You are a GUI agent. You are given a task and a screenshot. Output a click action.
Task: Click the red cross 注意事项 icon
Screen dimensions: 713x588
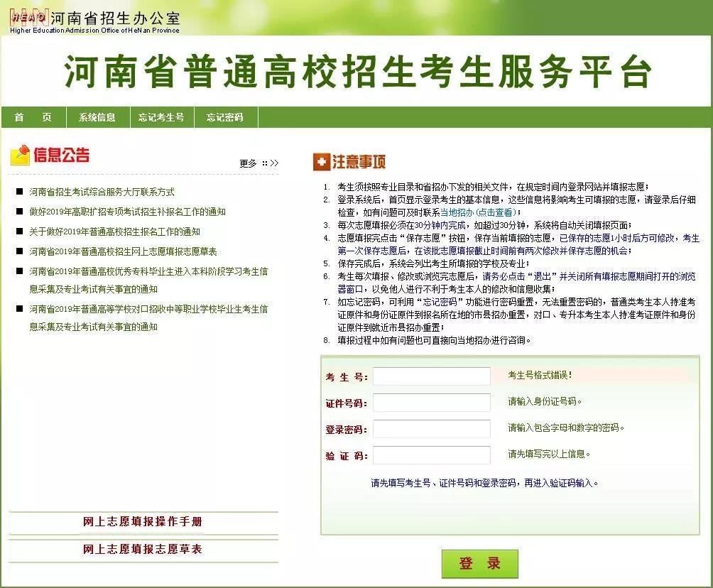coord(321,162)
